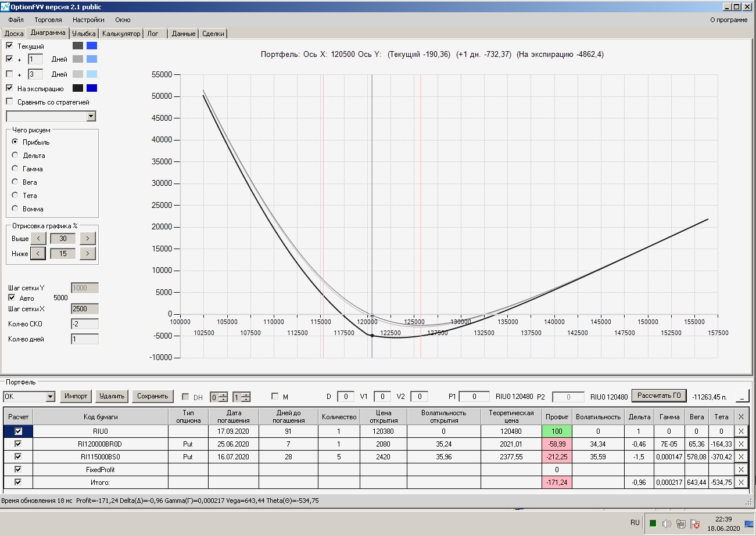756x536 pixels.
Task: Click the Рассчитать ГО button
Action: [x=660, y=396]
